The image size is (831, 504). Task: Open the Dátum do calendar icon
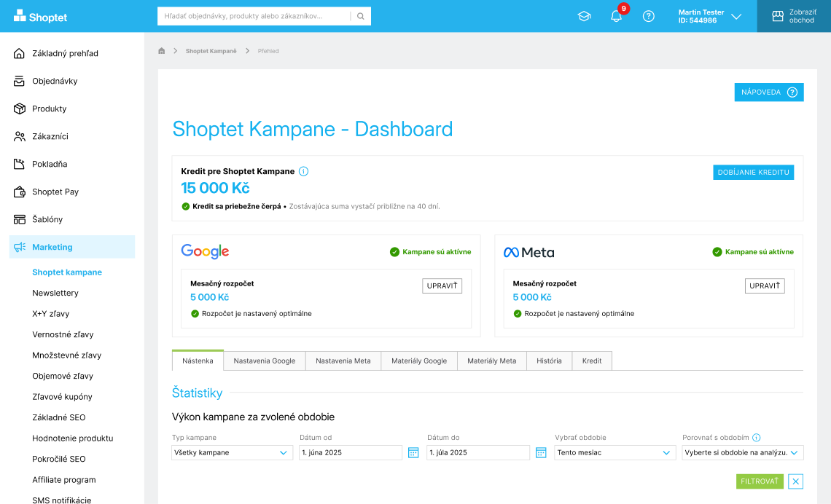[x=541, y=452]
